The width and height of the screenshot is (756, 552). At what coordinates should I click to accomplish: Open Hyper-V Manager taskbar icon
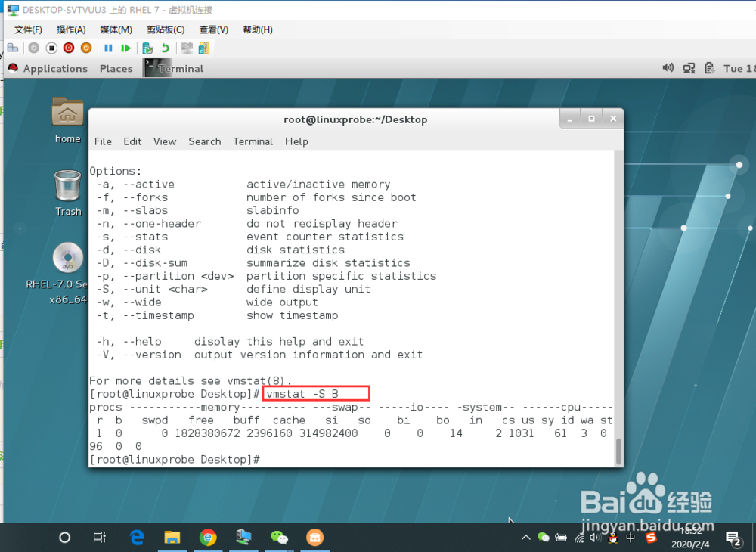click(x=243, y=537)
